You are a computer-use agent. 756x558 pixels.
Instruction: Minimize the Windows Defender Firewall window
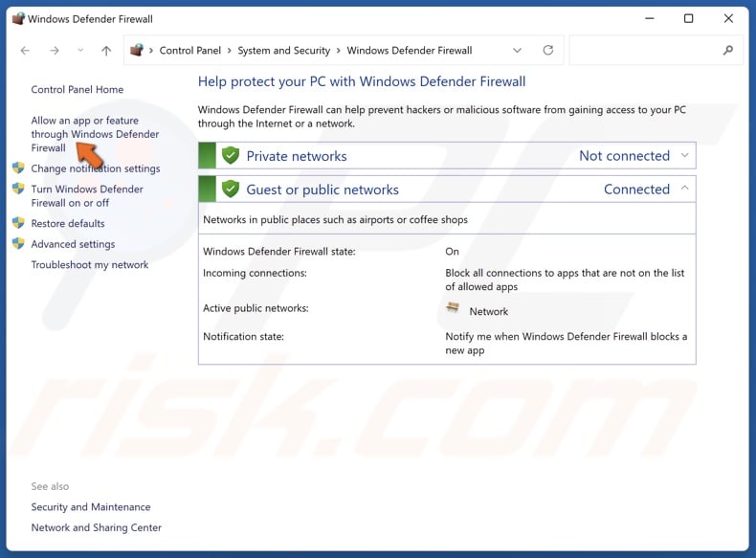[650, 18]
